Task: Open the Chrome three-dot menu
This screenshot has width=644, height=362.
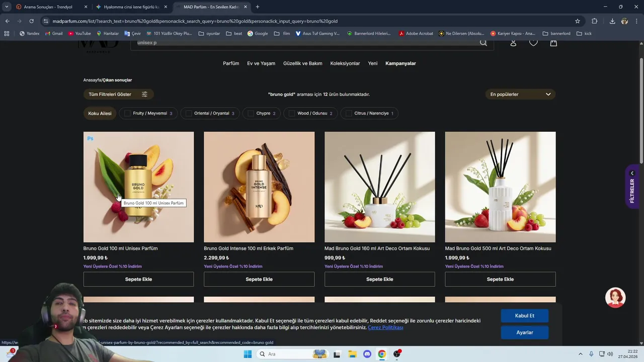Action: pos(636,21)
